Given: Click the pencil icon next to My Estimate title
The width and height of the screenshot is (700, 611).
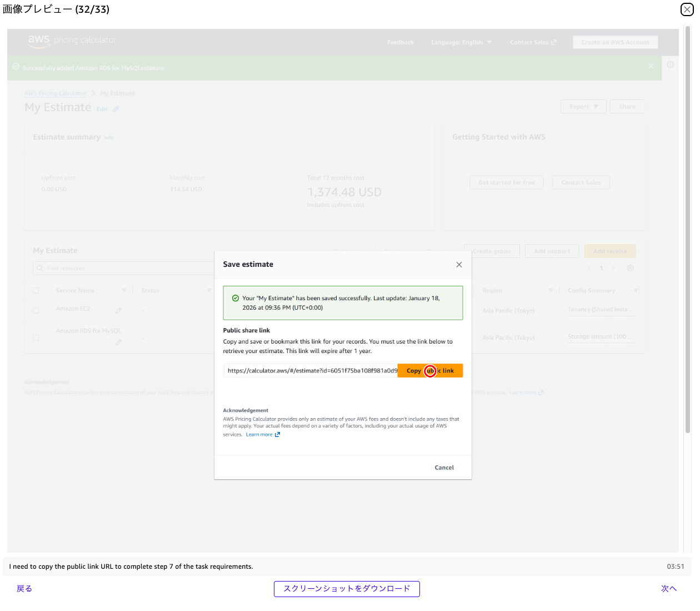Looking at the screenshot, I should coord(116,109).
